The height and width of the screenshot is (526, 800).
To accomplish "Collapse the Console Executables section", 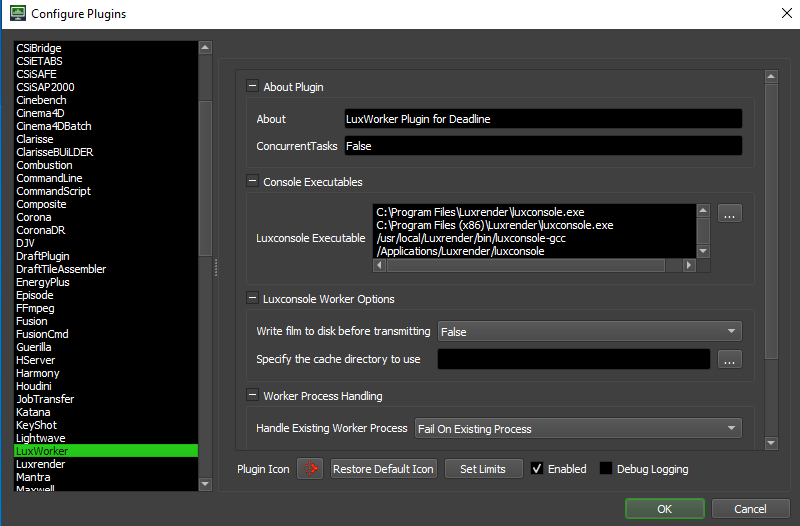I will click(x=252, y=182).
